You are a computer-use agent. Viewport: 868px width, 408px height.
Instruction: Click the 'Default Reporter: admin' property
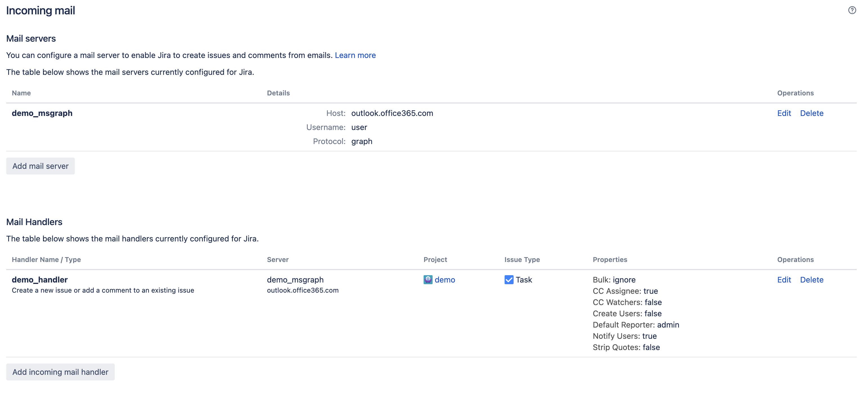coord(636,325)
